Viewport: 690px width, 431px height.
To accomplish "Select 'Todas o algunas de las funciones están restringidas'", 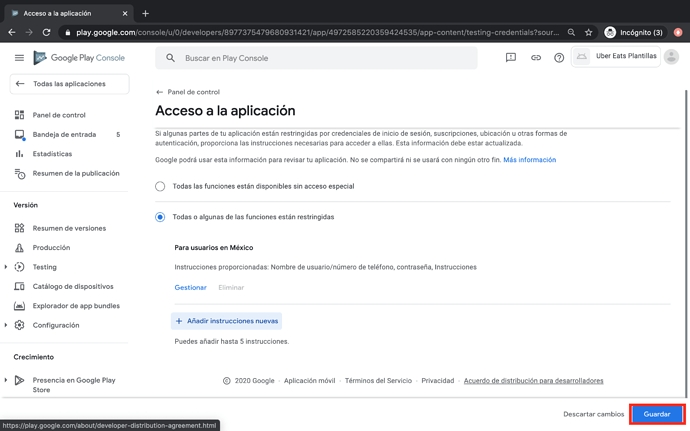I will (160, 217).
